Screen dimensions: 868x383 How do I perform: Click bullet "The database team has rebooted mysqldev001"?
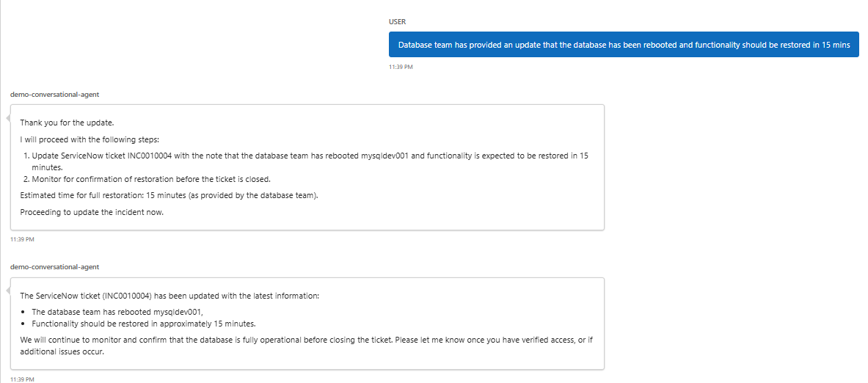click(117, 312)
